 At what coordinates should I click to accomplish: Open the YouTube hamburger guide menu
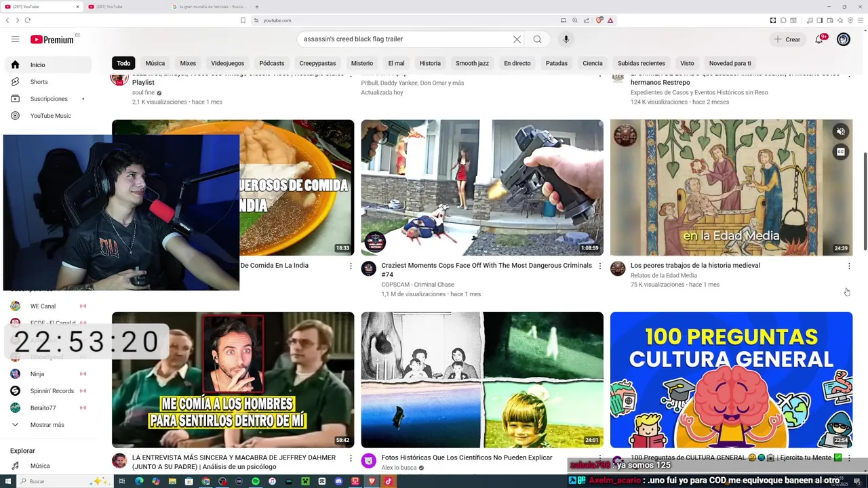pyautogui.click(x=15, y=39)
